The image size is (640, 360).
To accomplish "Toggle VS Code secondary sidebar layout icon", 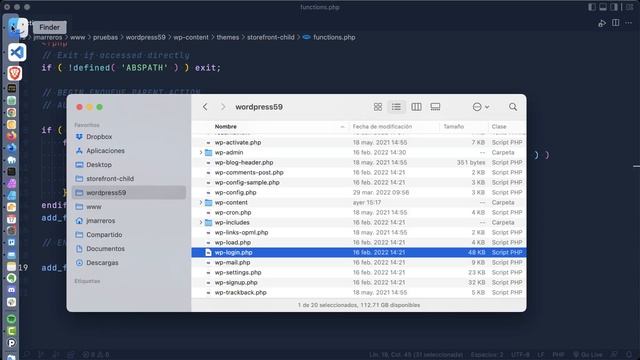I will point(614,7).
